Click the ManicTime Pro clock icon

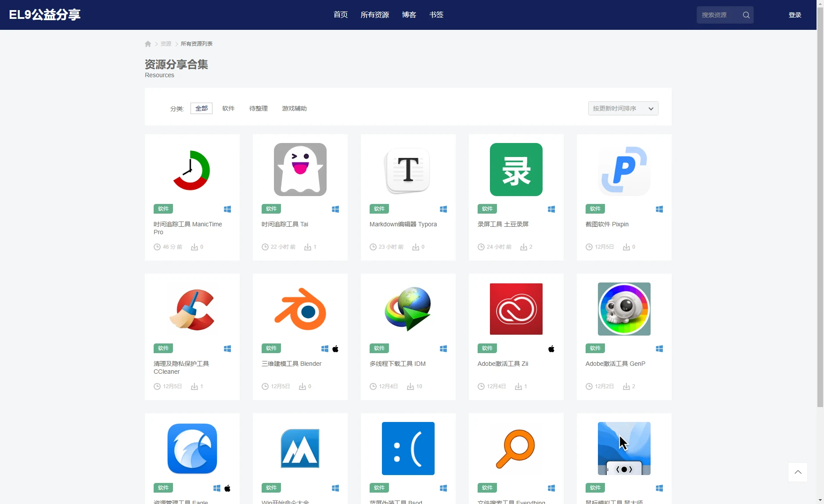pos(192,170)
